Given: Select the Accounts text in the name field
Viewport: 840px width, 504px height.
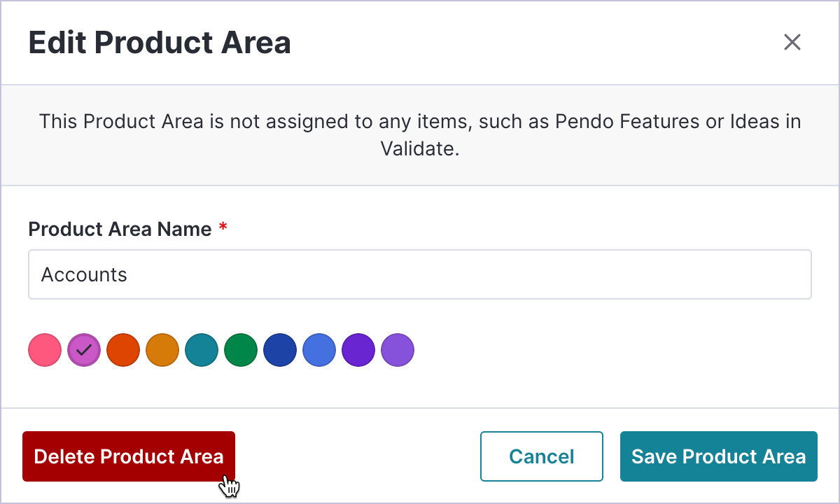Looking at the screenshot, I should click(x=84, y=274).
